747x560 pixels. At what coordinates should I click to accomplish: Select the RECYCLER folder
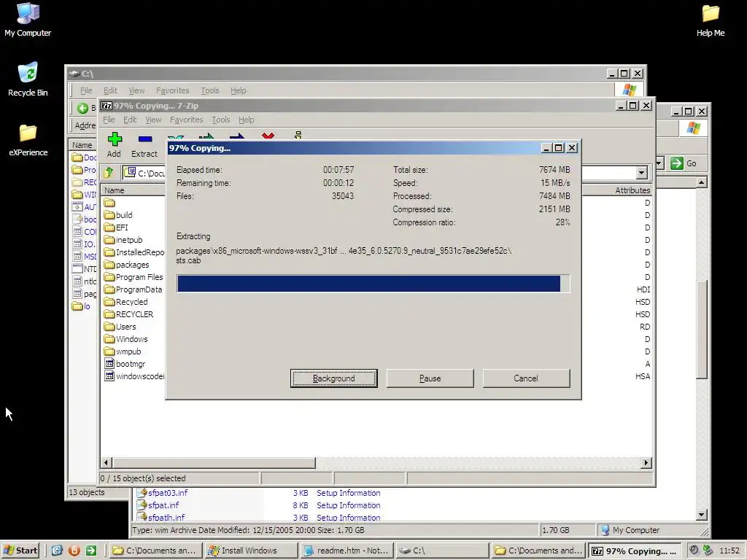[128, 314]
